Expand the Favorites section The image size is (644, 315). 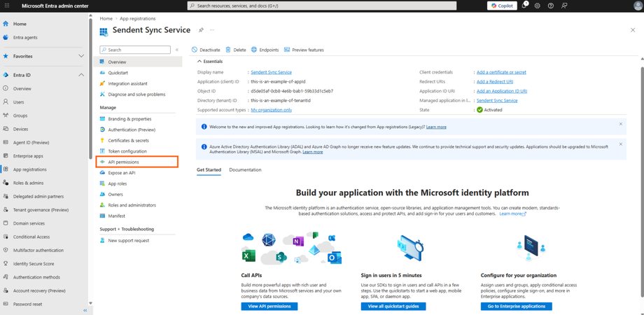tap(81, 56)
